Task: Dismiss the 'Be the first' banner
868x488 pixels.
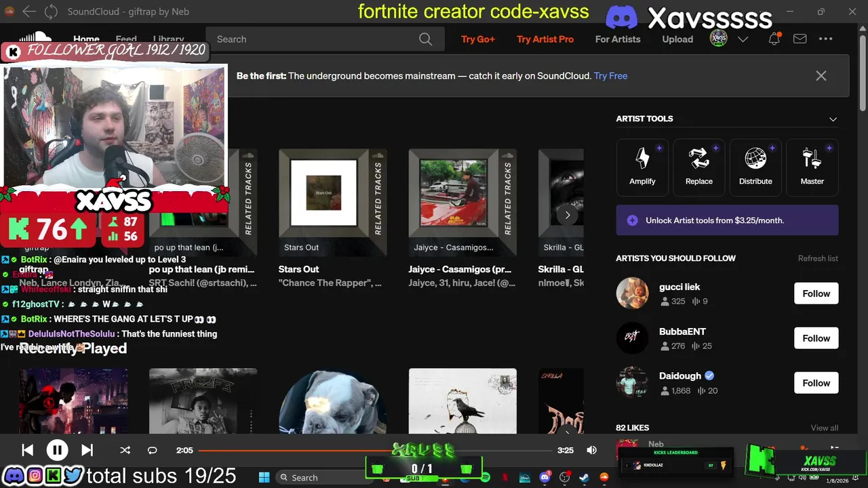Action: [x=821, y=76]
